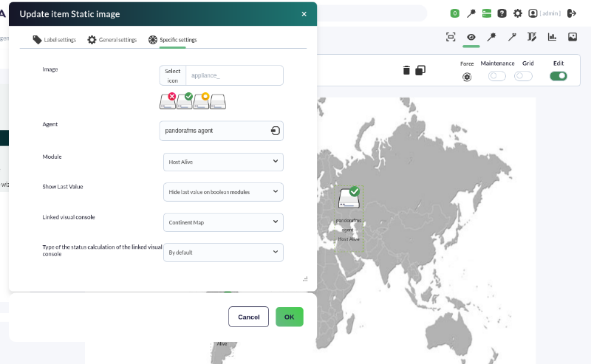Toggle the Grid switch
Image resolution: width=591 pixels, height=364 pixels.
523,76
